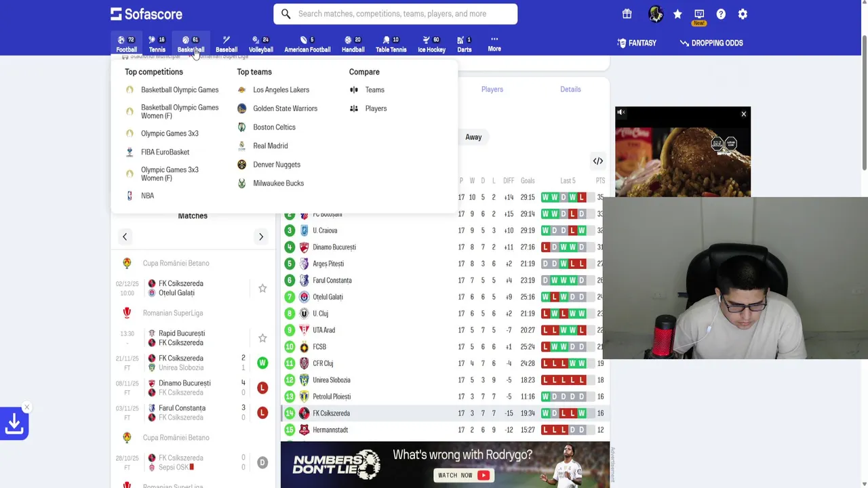Open Farul Constanta standings row
868x488 pixels.
pyautogui.click(x=445, y=281)
